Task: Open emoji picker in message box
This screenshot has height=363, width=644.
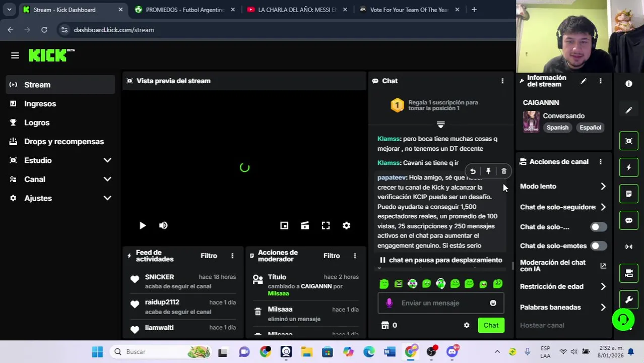Action: pos(493,303)
